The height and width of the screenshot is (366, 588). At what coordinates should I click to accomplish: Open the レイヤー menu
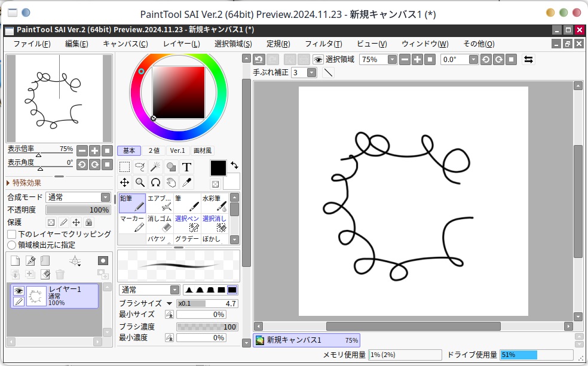pyautogui.click(x=181, y=44)
